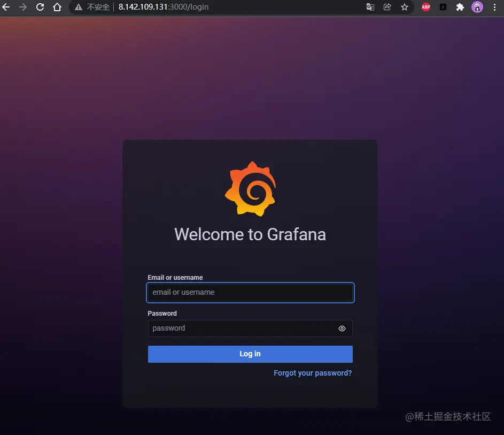The height and width of the screenshot is (435, 504).
Task: Toggle password visibility with the eye icon
Action: pos(342,328)
